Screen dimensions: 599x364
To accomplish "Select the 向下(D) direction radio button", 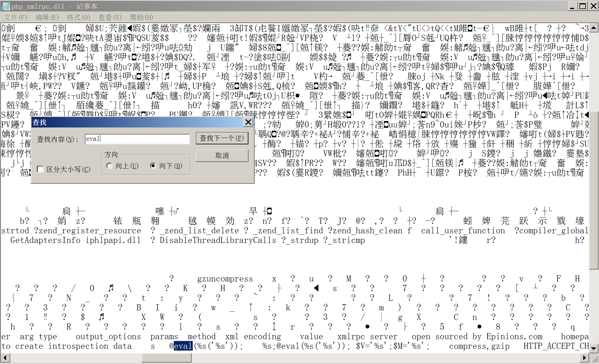I will point(153,166).
